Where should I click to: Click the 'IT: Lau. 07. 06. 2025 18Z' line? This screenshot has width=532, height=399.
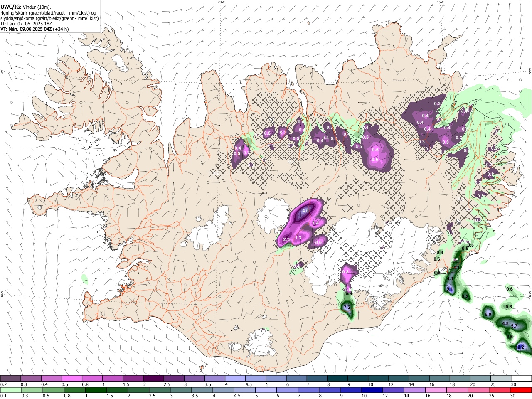[x=26, y=24]
